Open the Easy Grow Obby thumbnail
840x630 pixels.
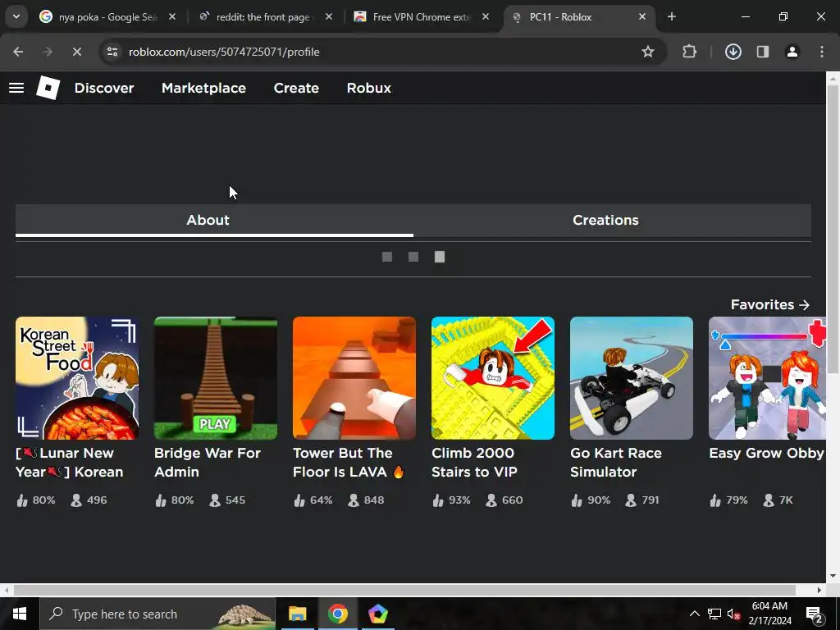pos(767,378)
